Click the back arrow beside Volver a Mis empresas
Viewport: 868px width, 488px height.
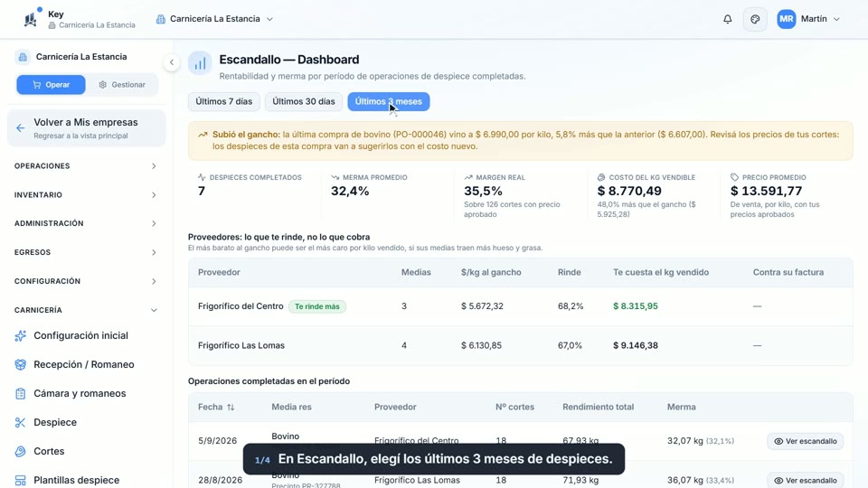click(21, 127)
